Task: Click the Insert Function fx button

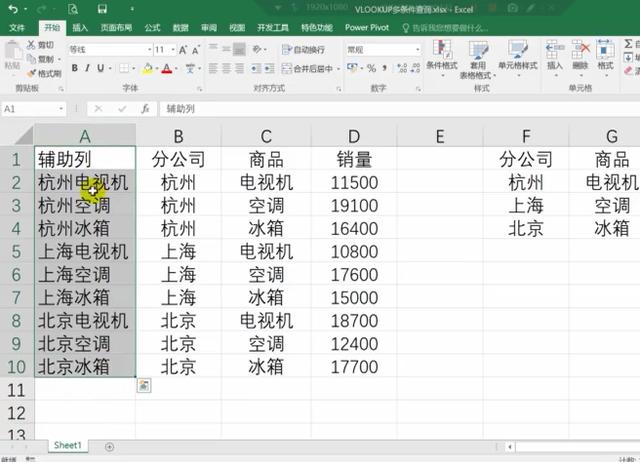Action: coord(145,109)
